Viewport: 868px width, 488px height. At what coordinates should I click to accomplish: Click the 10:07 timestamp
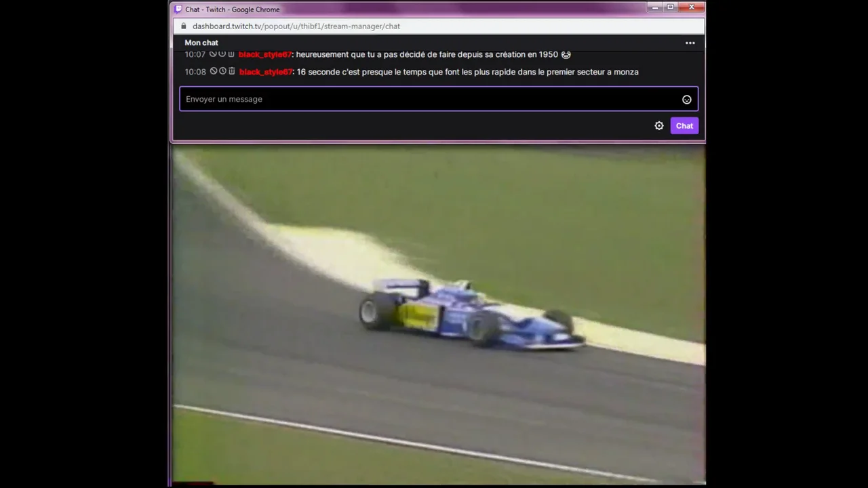[195, 54]
